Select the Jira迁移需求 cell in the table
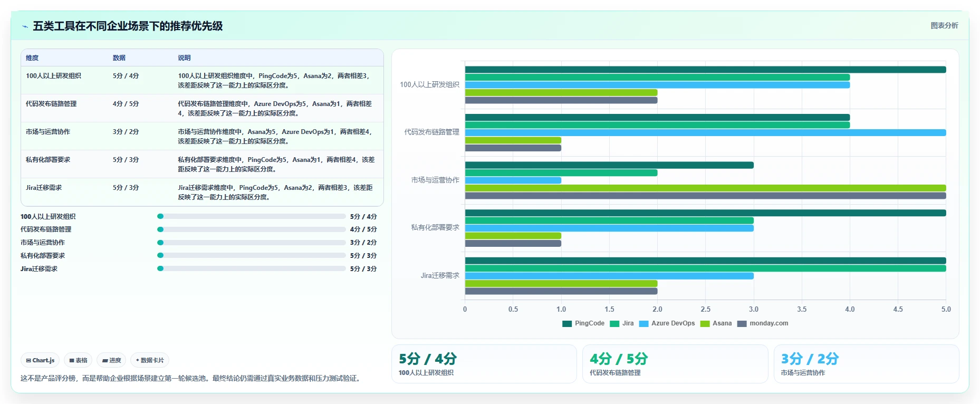The height and width of the screenshot is (404, 980). click(x=44, y=188)
